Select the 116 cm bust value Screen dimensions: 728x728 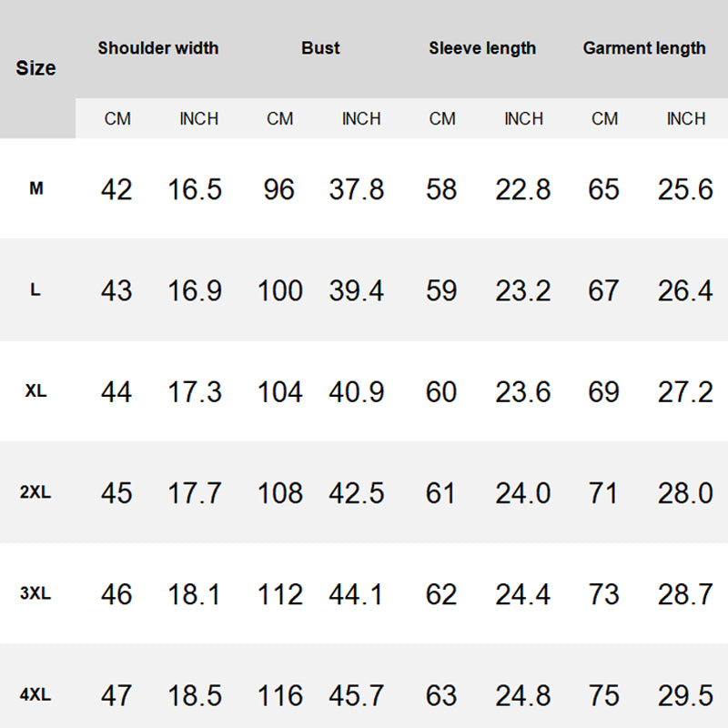point(279,695)
